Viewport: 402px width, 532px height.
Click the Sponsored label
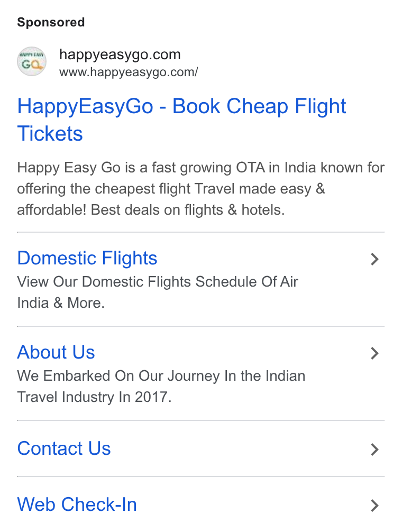click(51, 22)
